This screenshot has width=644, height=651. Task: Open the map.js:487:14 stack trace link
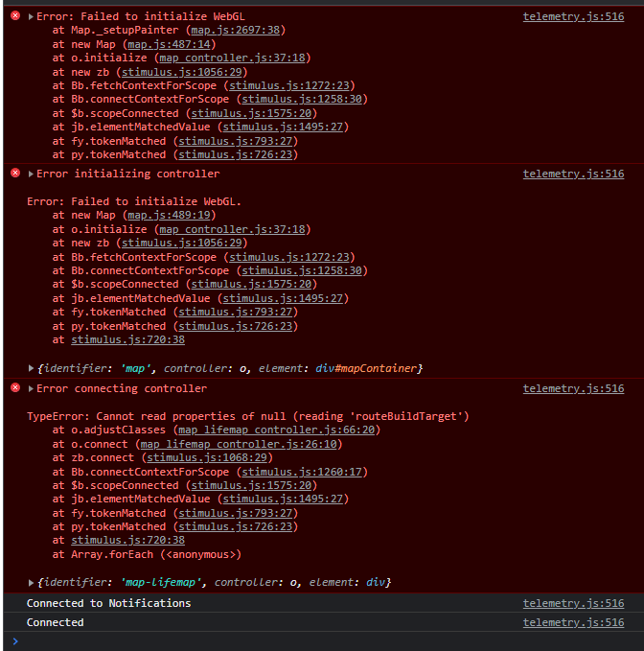pos(171,44)
